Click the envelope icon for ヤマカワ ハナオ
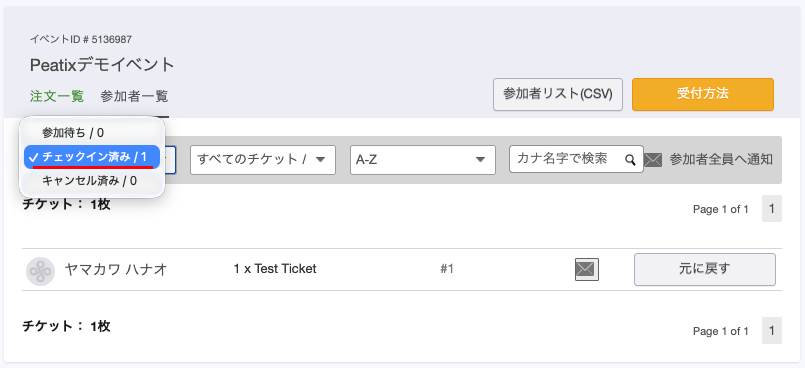805x368 pixels. click(587, 269)
